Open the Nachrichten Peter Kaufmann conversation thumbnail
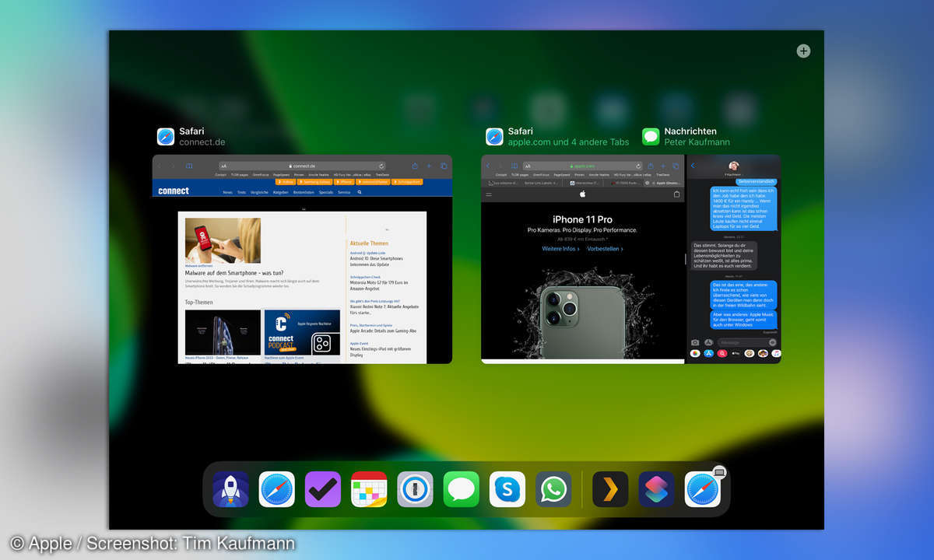Viewport: 934px width, 560px height. pos(734,259)
